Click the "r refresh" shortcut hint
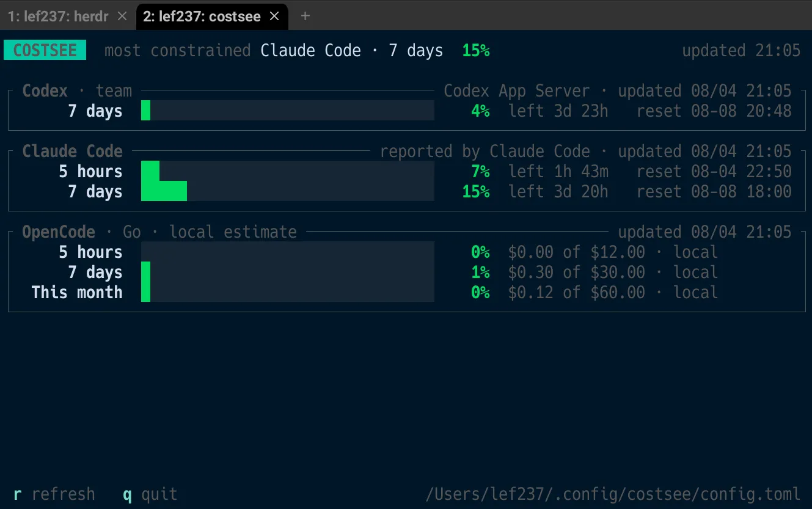This screenshot has height=509, width=812. point(54,494)
